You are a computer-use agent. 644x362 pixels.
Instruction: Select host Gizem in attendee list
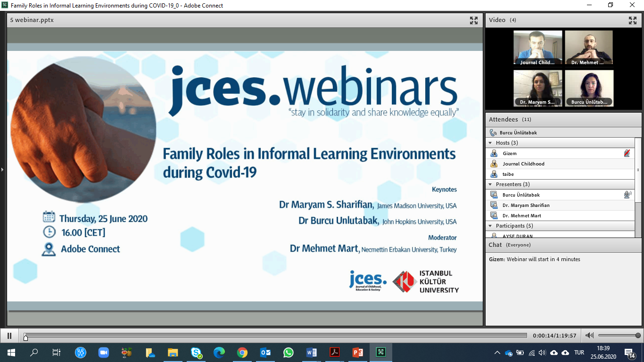(x=510, y=153)
